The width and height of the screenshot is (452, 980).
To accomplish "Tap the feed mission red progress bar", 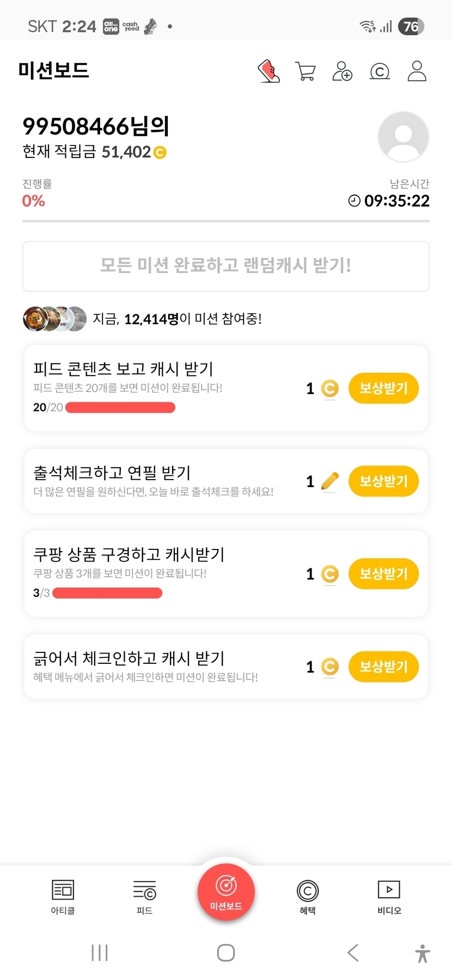I will point(120,408).
